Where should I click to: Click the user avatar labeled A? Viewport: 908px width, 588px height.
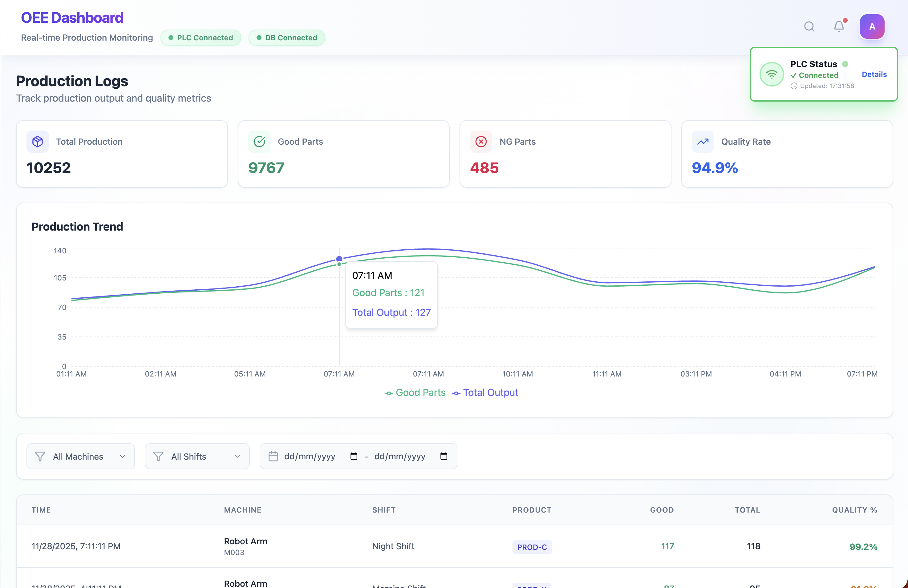[872, 26]
